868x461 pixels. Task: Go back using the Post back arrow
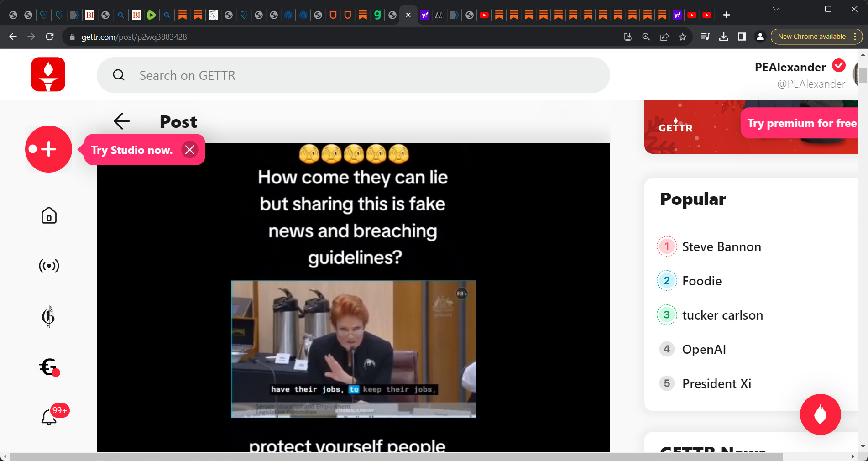(122, 121)
